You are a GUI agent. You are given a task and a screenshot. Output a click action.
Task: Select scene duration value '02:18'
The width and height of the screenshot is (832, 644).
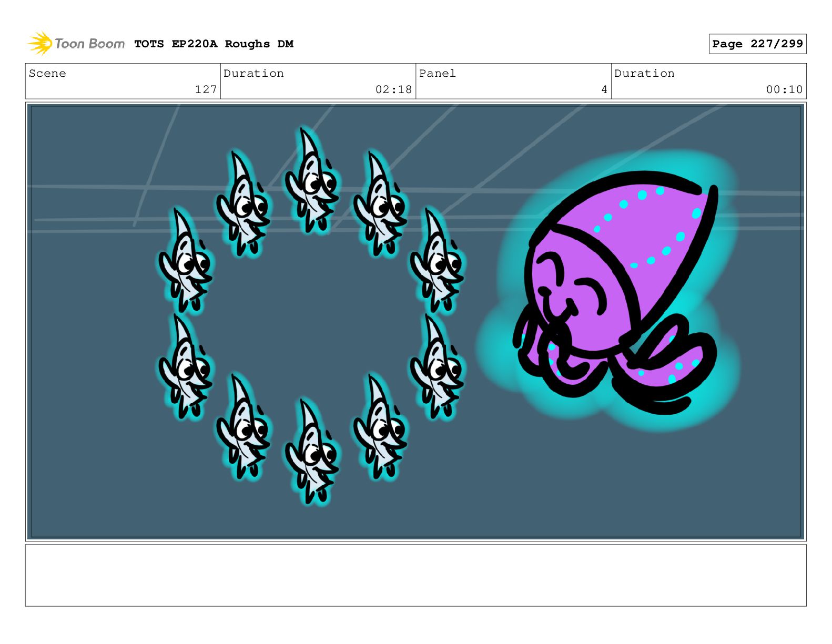coord(393,89)
